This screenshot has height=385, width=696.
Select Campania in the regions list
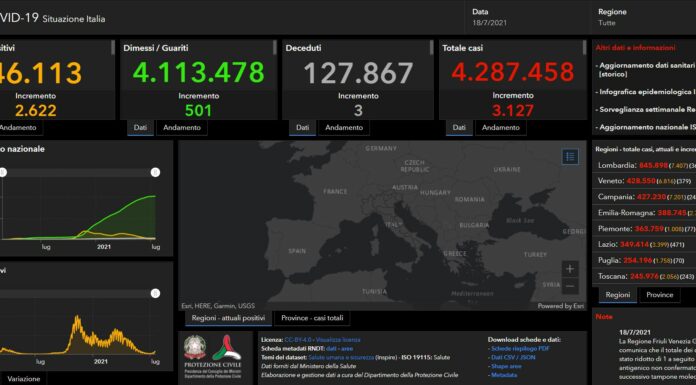(x=646, y=197)
